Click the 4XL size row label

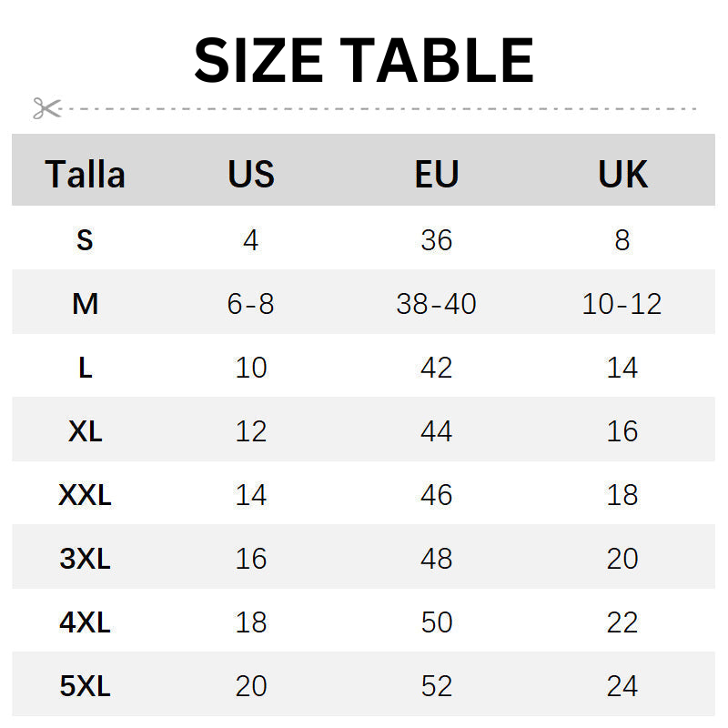[x=85, y=622]
